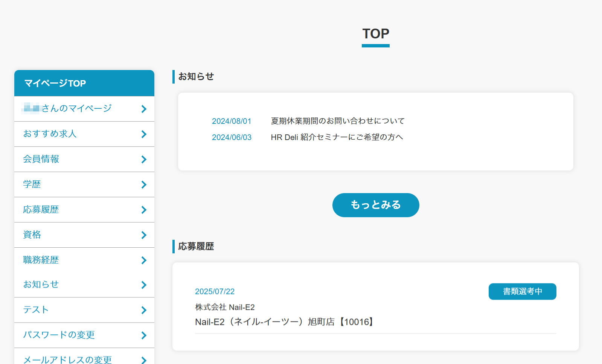
Task: Open the HR Deli 紹介セミナー notice
Action: tap(337, 137)
